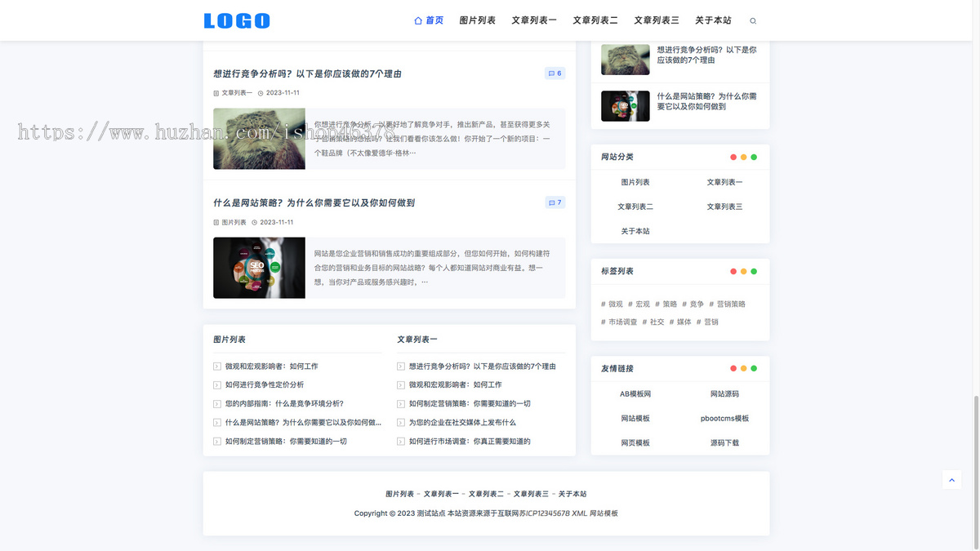Open article title 什么是网站策略 in main list
980x551 pixels.
pos(314,202)
